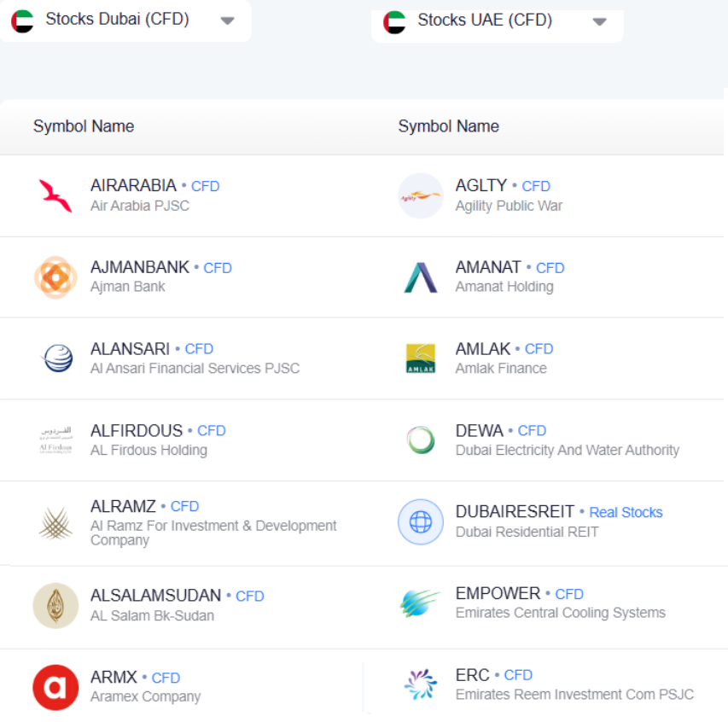Click the Ajman Bank orange logo

coord(55,277)
